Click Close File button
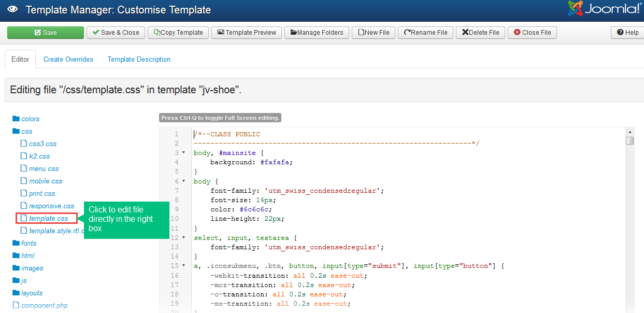644x313 pixels. point(532,33)
